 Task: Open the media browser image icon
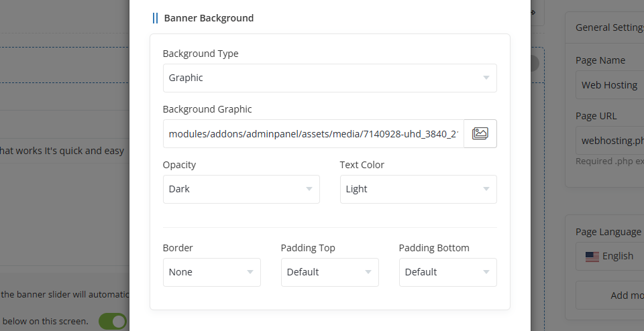(x=480, y=133)
